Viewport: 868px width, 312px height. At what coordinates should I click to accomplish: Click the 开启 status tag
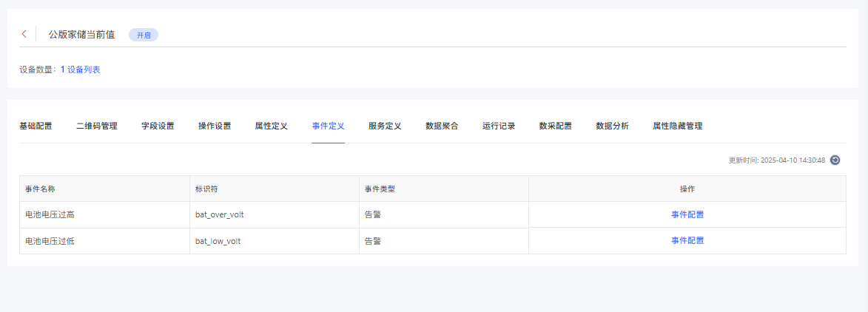144,35
